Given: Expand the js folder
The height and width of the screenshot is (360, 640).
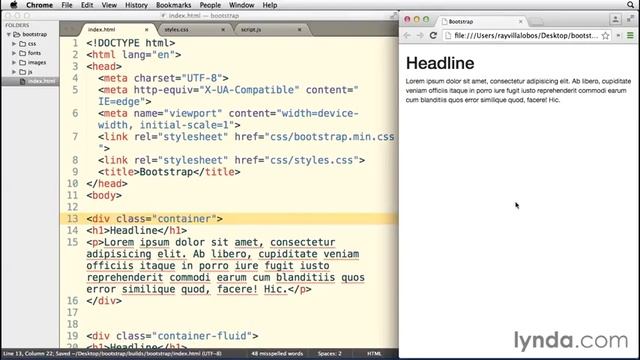Looking at the screenshot, I should click(x=14, y=72).
